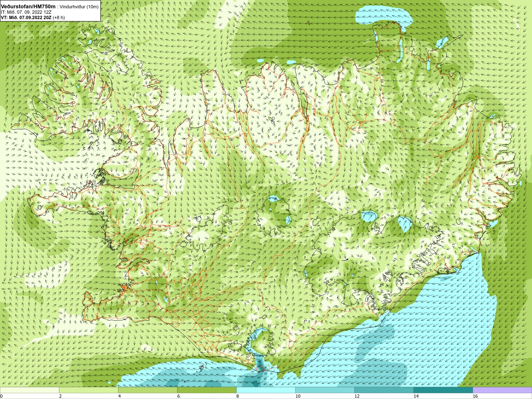Click the legend scale label "6"
Screen dimensions: 532x399
178,396
